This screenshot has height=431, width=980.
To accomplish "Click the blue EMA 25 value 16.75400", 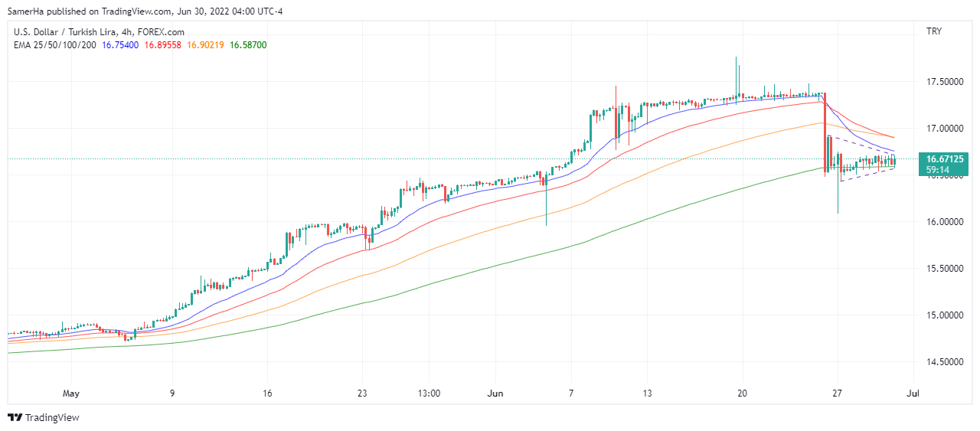I will coord(120,45).
